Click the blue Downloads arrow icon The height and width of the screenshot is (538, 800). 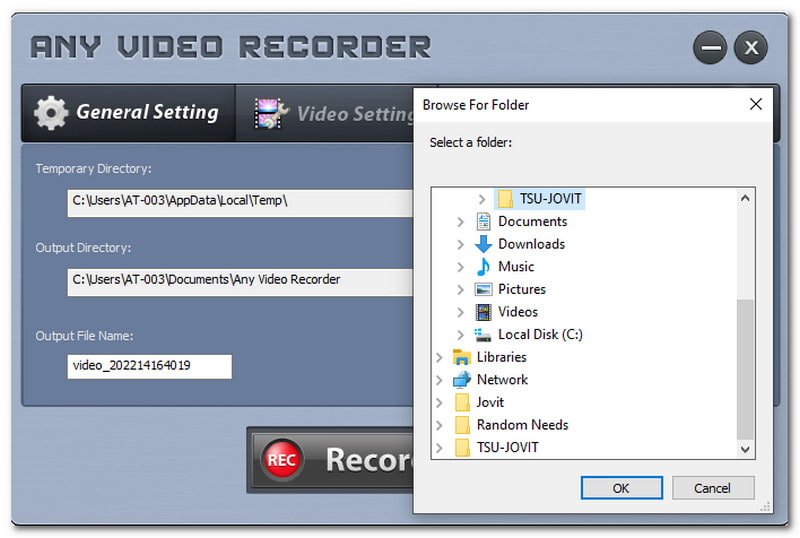[x=483, y=244]
